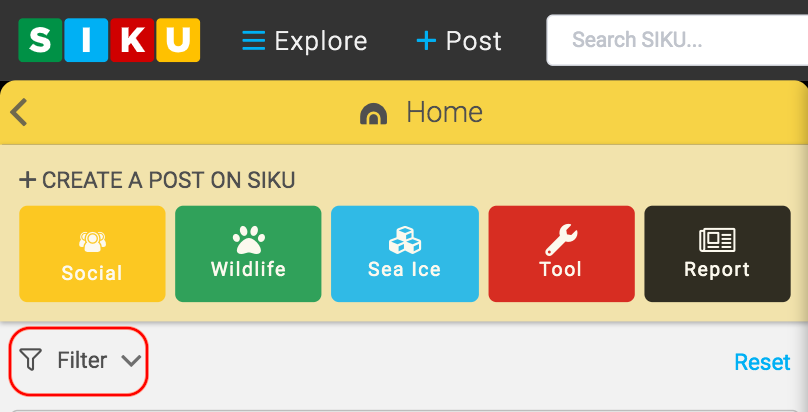This screenshot has height=412, width=808.
Task: Focus the Search SIKU input field
Action: point(676,41)
